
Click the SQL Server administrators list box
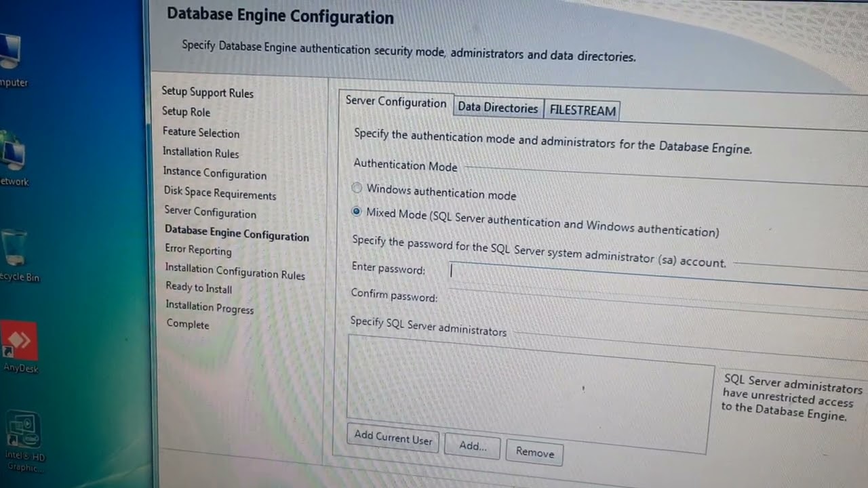[x=530, y=394]
